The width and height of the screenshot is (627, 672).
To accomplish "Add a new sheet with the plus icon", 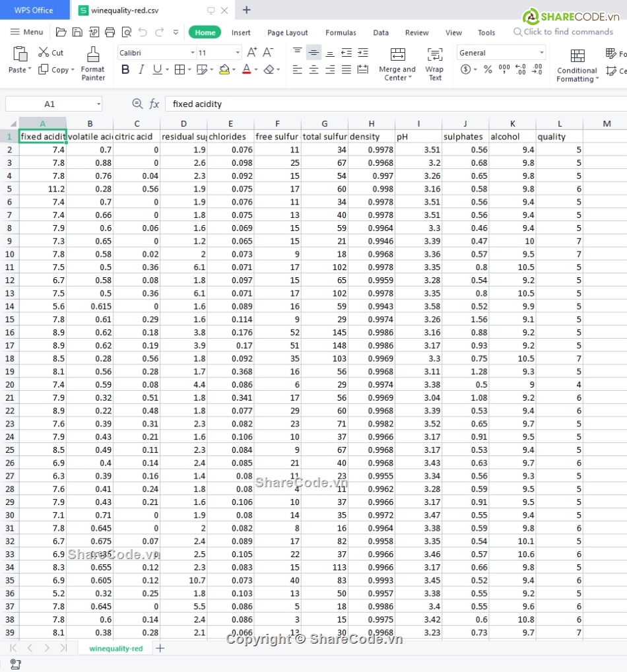I will pos(160,648).
